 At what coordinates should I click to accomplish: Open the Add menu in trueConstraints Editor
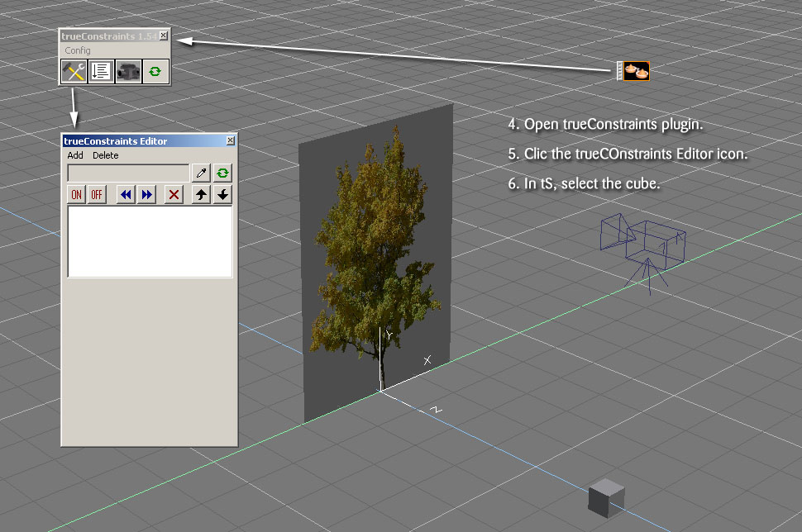[x=75, y=155]
